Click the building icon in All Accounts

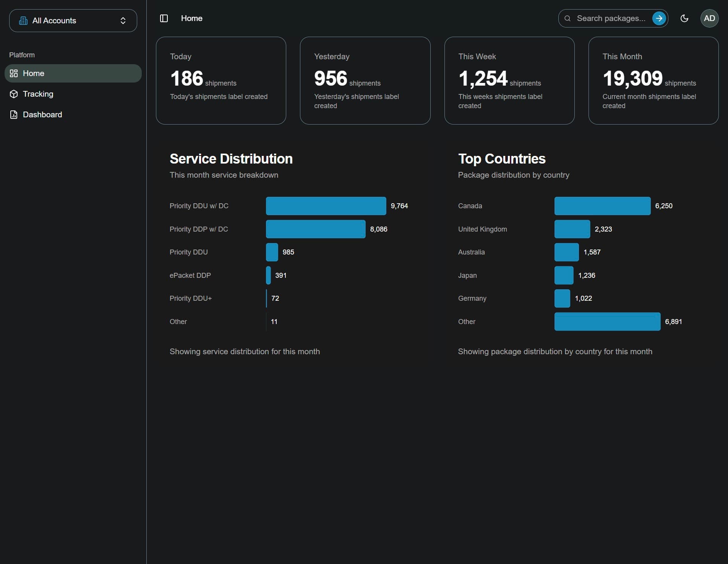coord(23,21)
